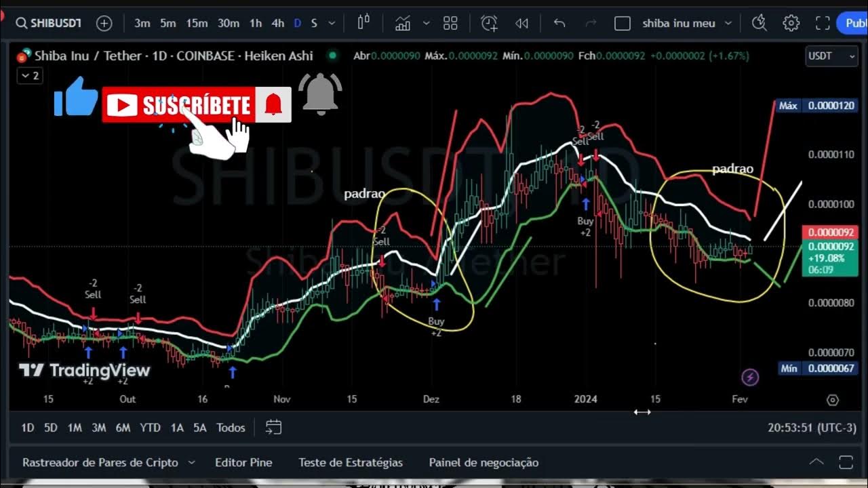Screen dimensions: 868x488
Task: Click the green market status dot
Action: coord(332,56)
